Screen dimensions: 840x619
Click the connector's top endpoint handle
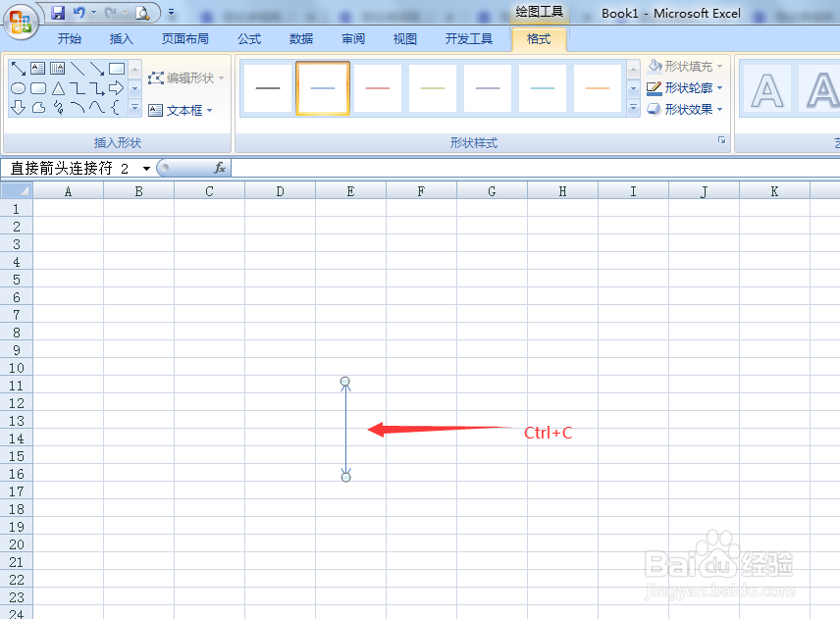(345, 383)
